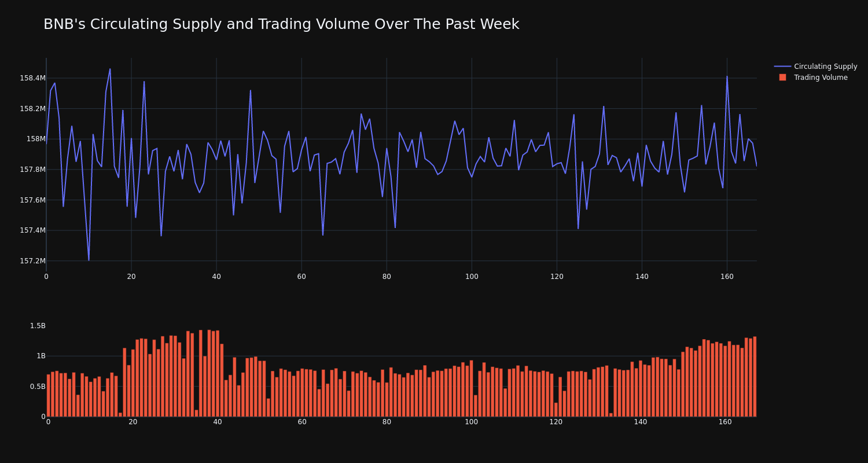This screenshot has width=868, height=463.
Task: Click the 157.8M y-axis label
Action: (32, 170)
